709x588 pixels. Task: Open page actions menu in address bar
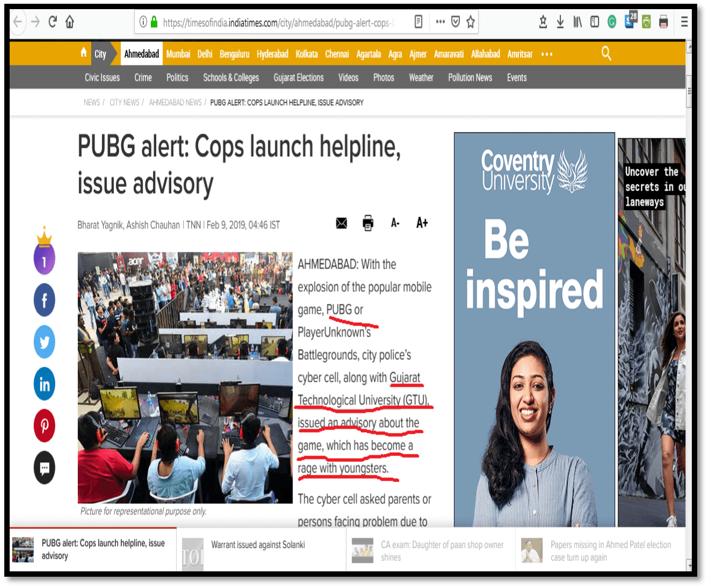click(440, 22)
